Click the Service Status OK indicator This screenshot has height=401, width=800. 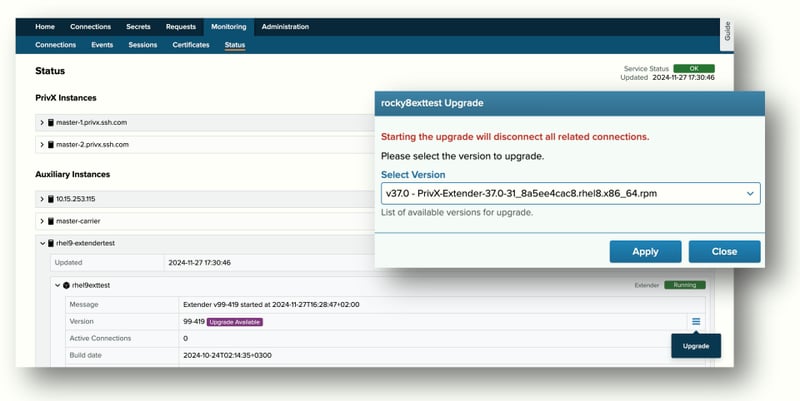(693, 68)
